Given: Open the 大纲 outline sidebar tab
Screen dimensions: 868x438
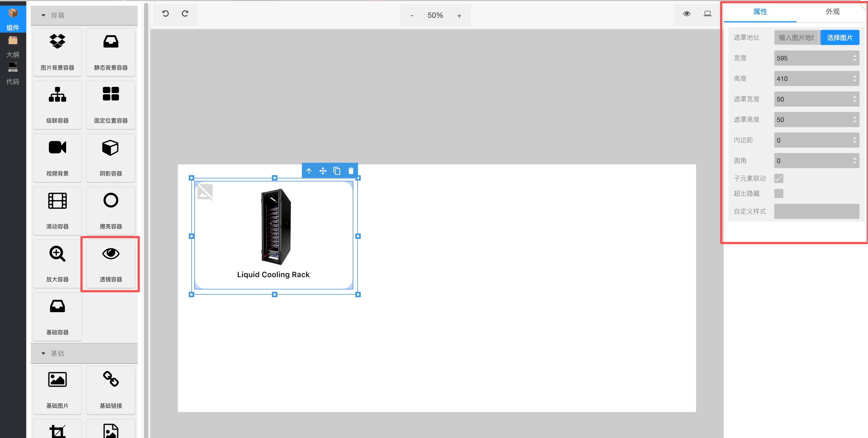Looking at the screenshot, I should click(x=13, y=46).
